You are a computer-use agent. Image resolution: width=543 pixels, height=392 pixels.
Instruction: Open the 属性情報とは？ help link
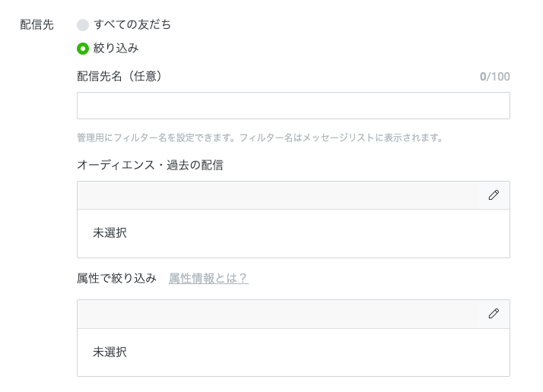[208, 278]
